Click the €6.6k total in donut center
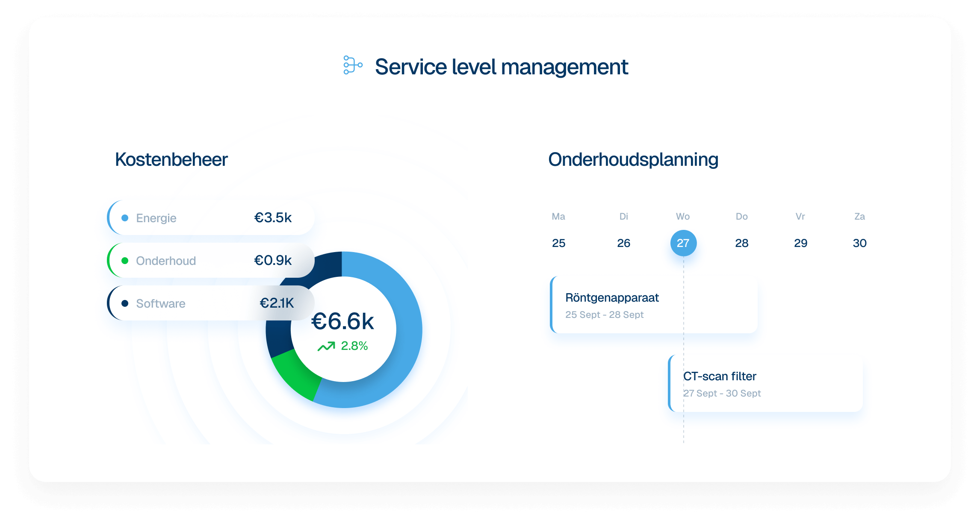This screenshot has height=523, width=980. [x=342, y=321]
